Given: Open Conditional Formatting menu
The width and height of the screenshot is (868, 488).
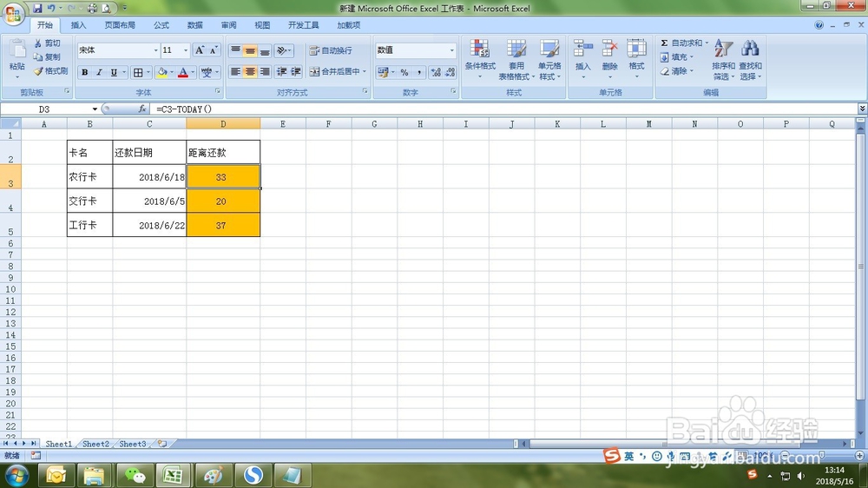Looking at the screenshot, I should (480, 59).
